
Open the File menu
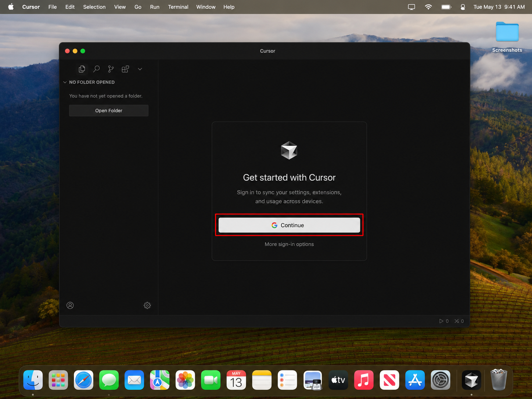tap(53, 7)
